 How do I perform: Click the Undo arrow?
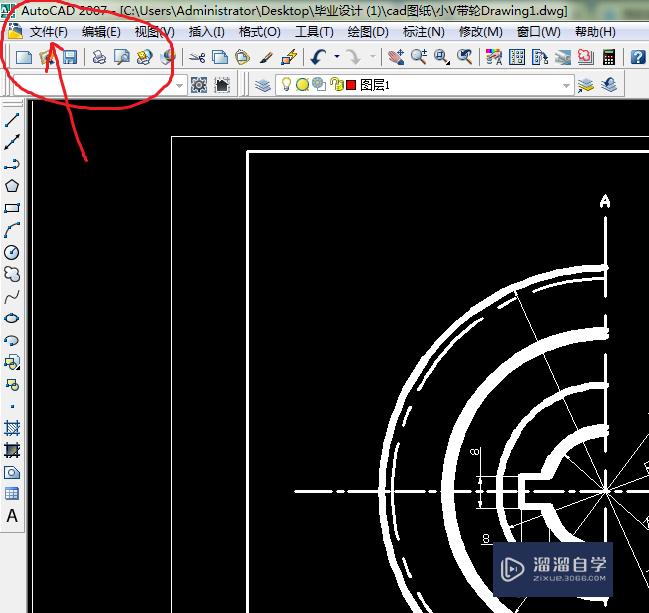click(318, 57)
